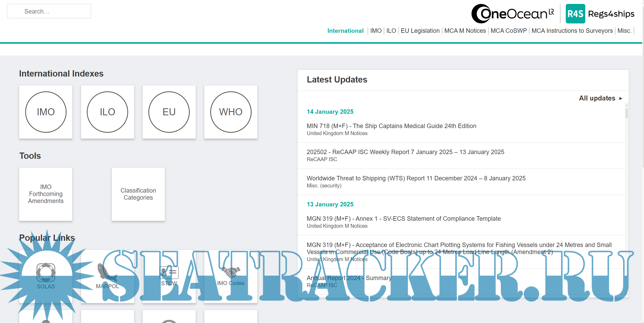Open the ILO circle index tile

[107, 112]
